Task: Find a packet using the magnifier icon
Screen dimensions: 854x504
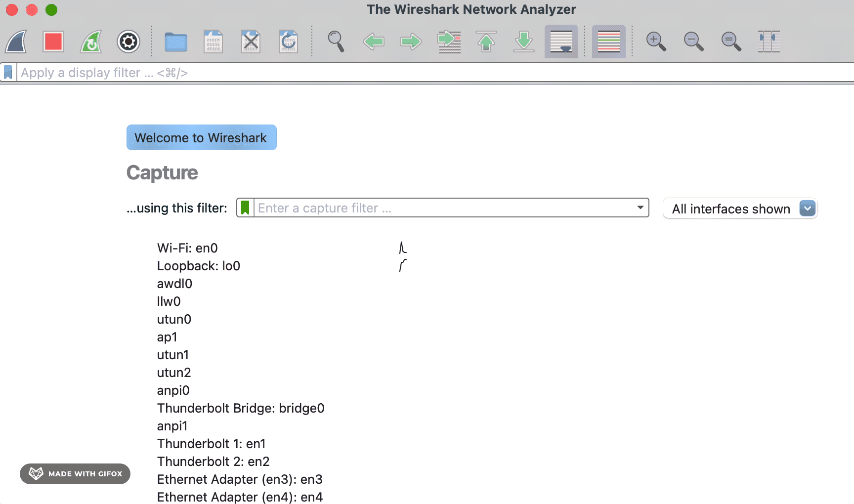Action: pyautogui.click(x=336, y=42)
